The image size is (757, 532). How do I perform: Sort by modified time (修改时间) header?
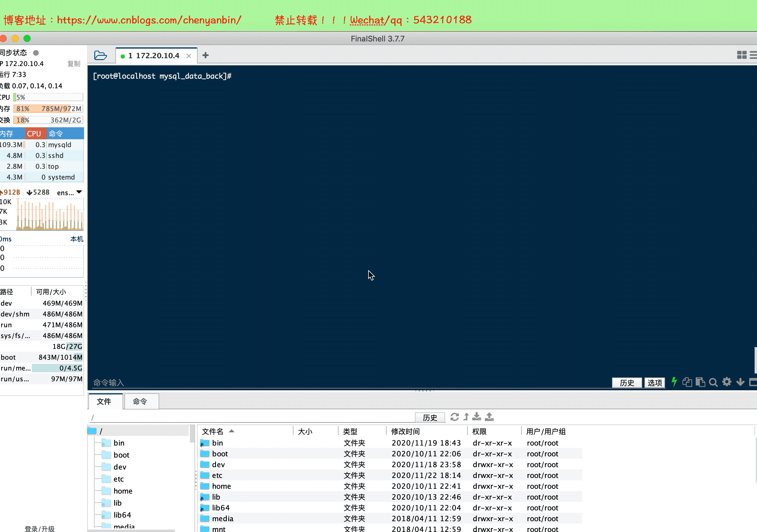pos(427,431)
